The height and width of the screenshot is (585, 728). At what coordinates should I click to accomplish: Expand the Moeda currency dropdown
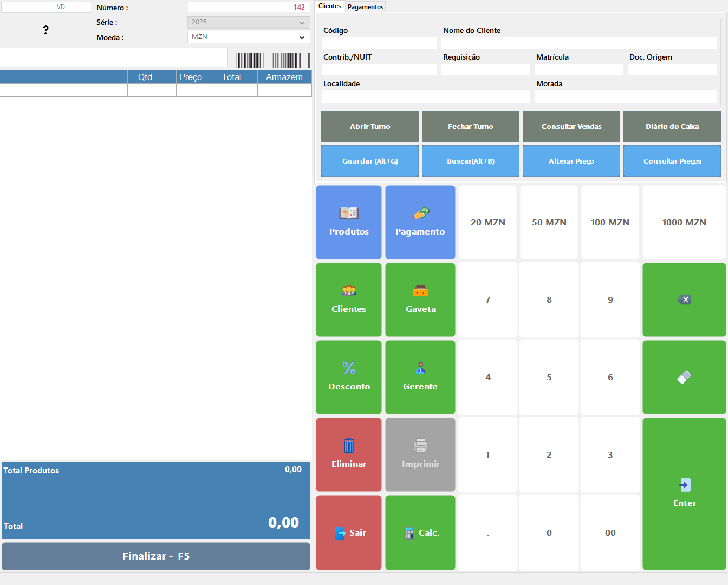pos(302,37)
